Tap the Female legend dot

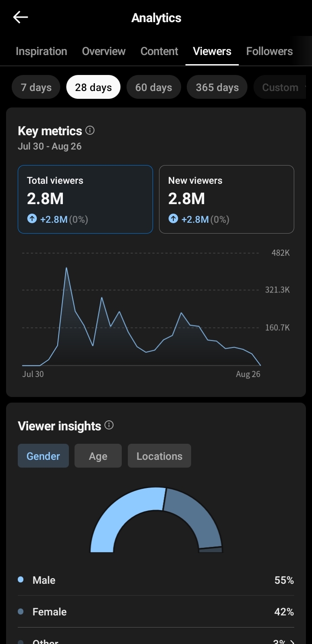[20, 611]
